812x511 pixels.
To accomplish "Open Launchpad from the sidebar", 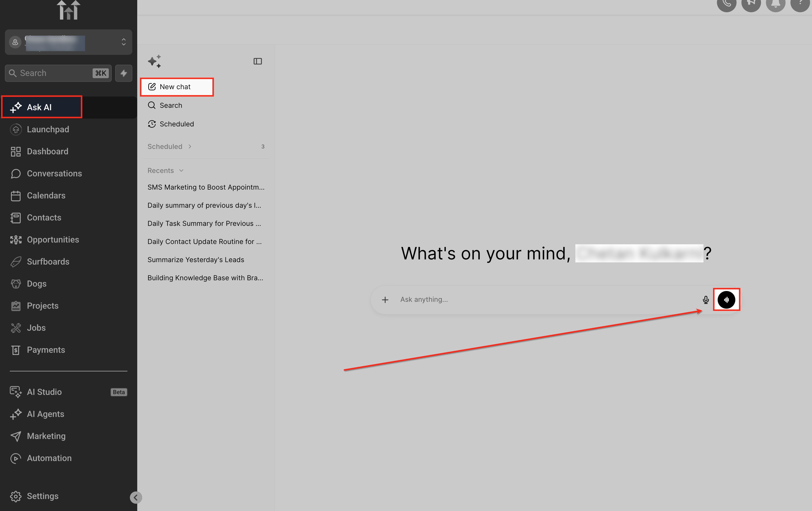I will [48, 129].
